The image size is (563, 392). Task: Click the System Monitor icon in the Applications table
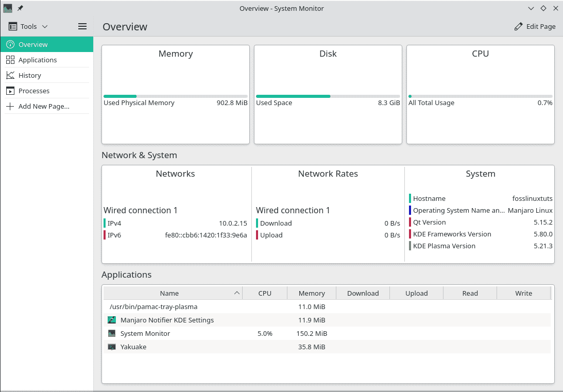[112, 333]
